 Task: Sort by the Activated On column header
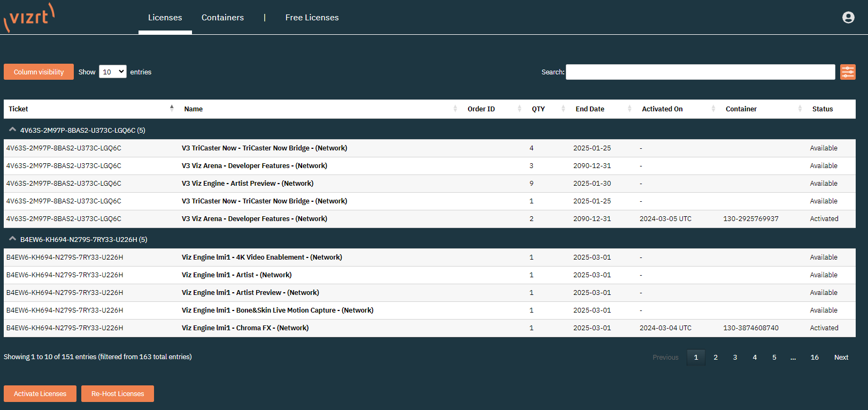click(662, 109)
